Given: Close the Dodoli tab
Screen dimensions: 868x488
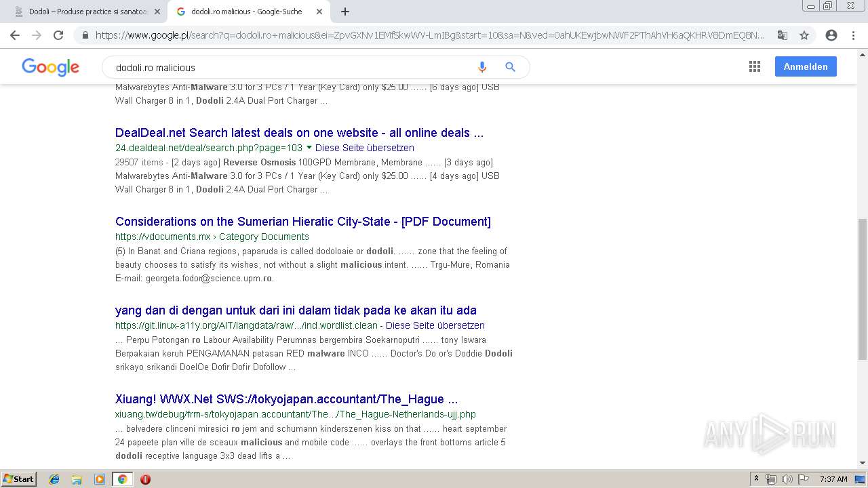Looking at the screenshot, I should [x=157, y=12].
